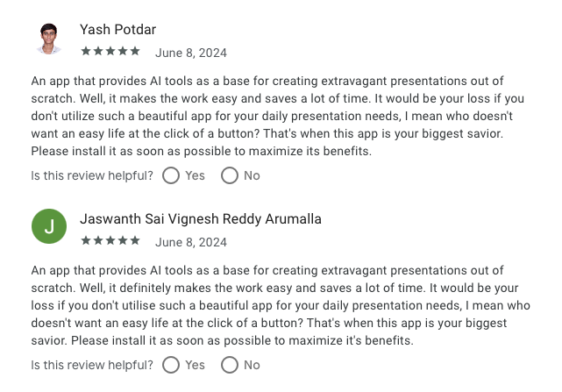Click the green J avatar circle
The image size is (562, 392).
(49, 226)
